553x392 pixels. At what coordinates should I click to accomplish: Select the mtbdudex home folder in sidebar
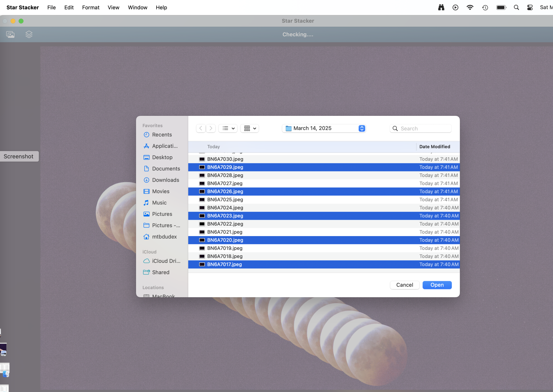coord(162,237)
